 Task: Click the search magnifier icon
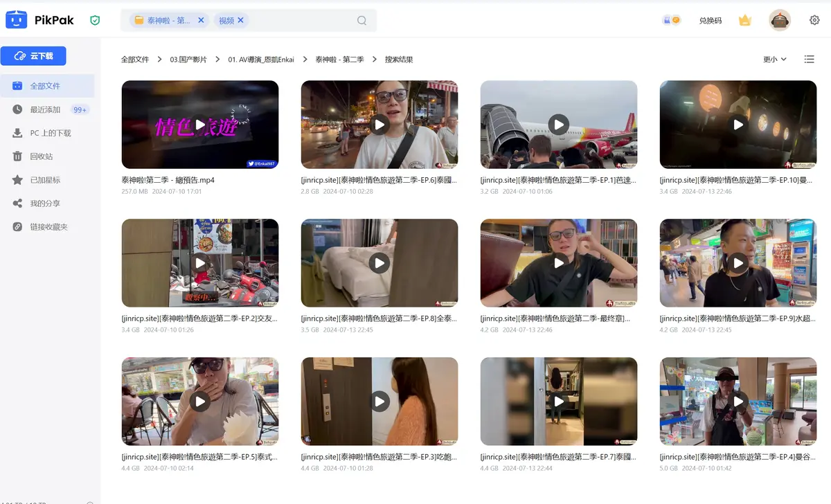361,21
